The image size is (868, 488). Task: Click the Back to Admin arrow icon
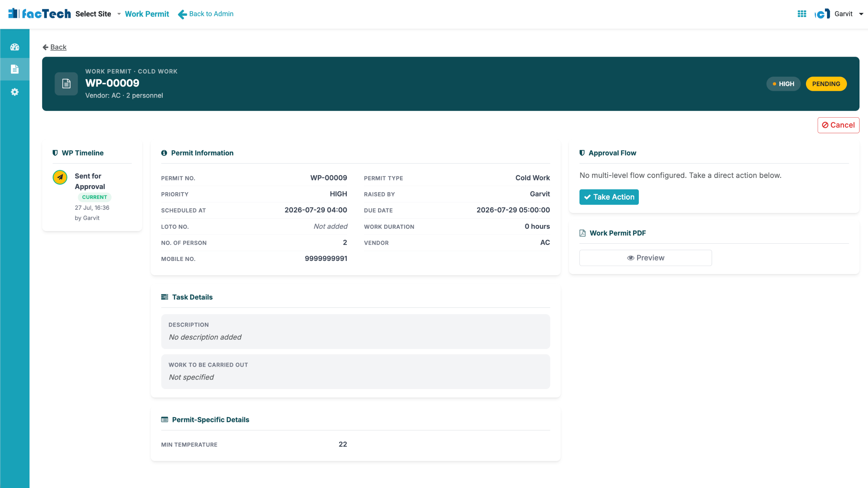pyautogui.click(x=182, y=14)
